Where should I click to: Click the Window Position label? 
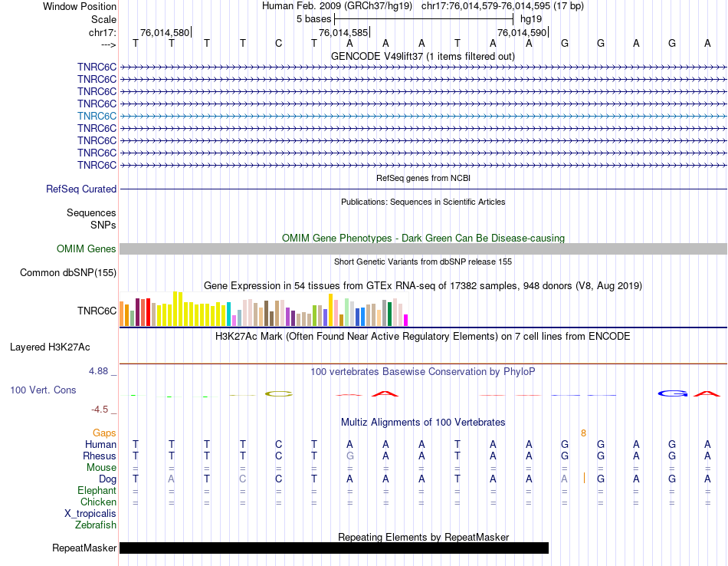(x=80, y=6)
